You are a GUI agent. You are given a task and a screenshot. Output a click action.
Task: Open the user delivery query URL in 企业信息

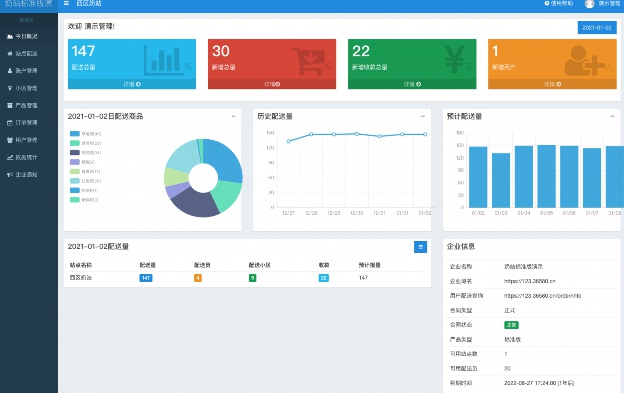coord(542,296)
